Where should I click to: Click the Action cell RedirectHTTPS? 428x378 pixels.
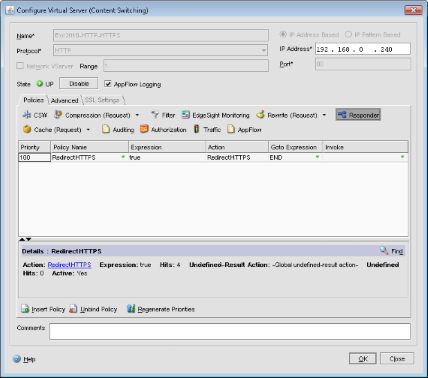pyautogui.click(x=237, y=157)
